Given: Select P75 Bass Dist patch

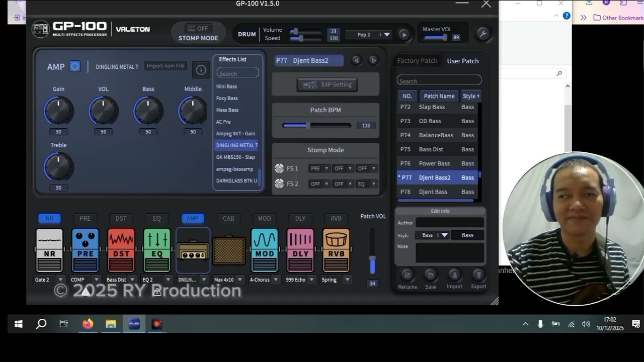Looking at the screenshot, I should (437, 149).
